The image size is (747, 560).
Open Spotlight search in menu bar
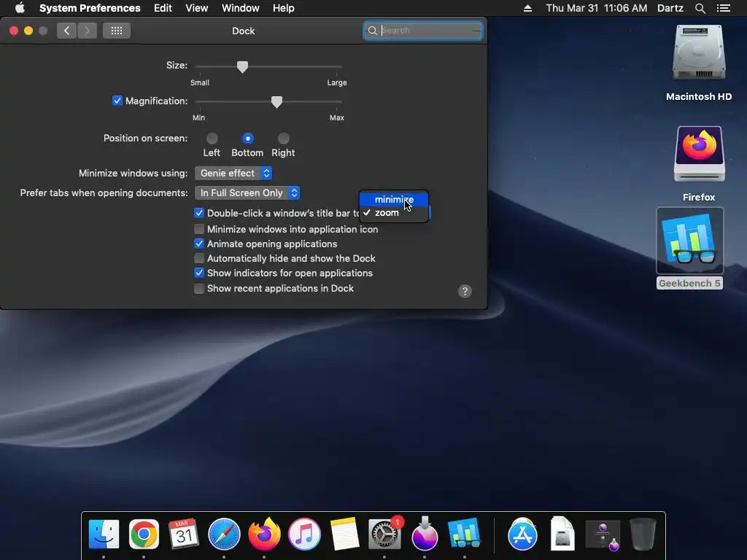[700, 8]
